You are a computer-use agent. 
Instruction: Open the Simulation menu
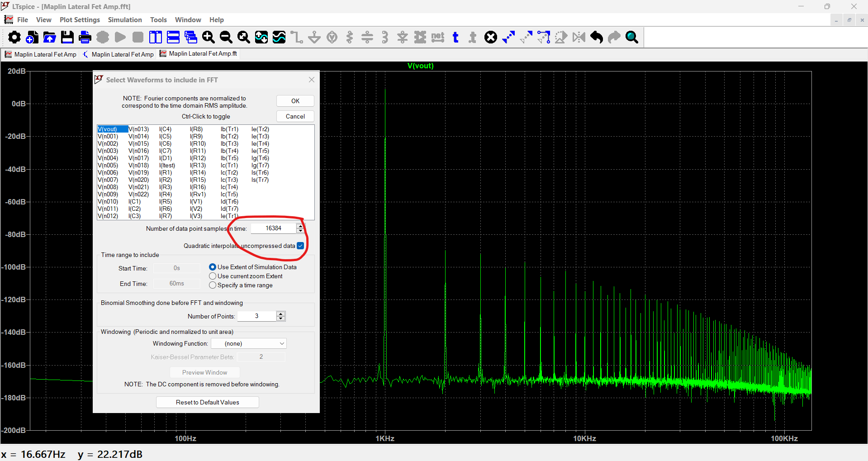(125, 20)
